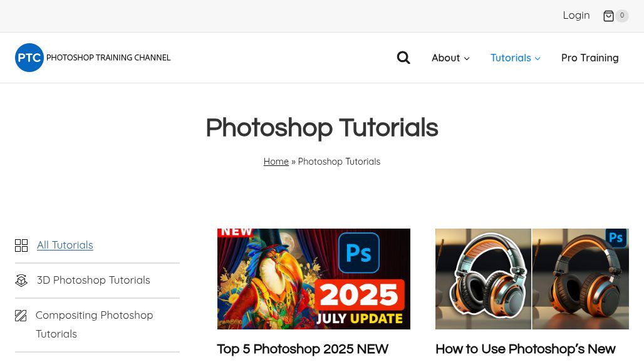The height and width of the screenshot is (362, 644).
Task: Select All Tutorials in sidebar
Action: coord(65,245)
